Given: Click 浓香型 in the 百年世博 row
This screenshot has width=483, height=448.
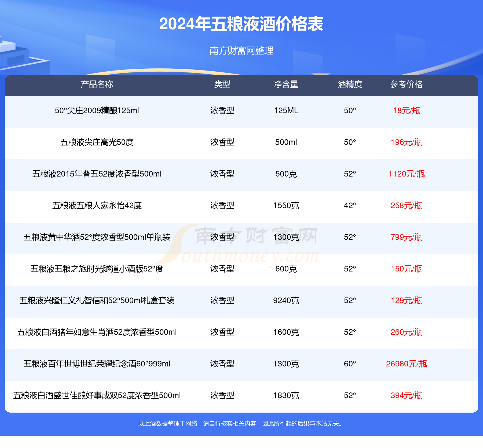Looking at the screenshot, I should [x=222, y=364].
